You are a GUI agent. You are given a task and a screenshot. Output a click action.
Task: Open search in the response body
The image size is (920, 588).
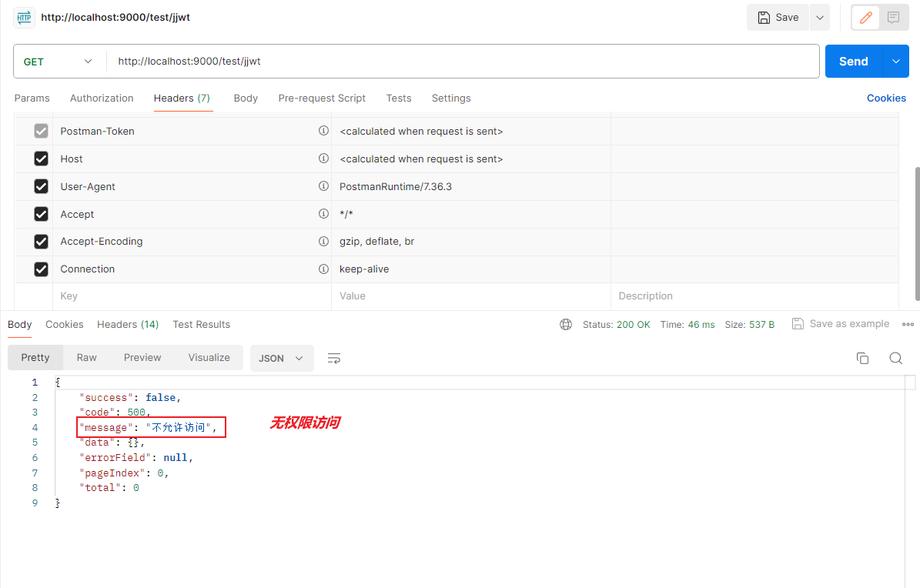tap(895, 357)
